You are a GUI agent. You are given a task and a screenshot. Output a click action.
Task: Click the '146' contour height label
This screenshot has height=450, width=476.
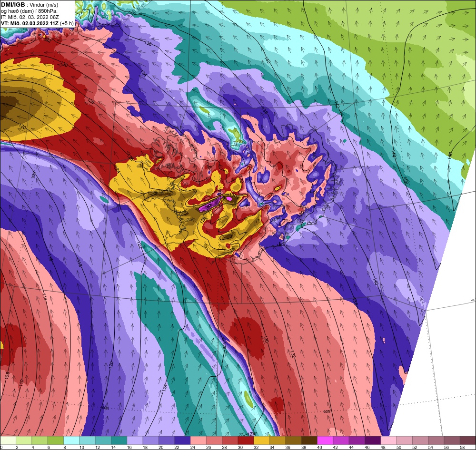tap(450, 155)
